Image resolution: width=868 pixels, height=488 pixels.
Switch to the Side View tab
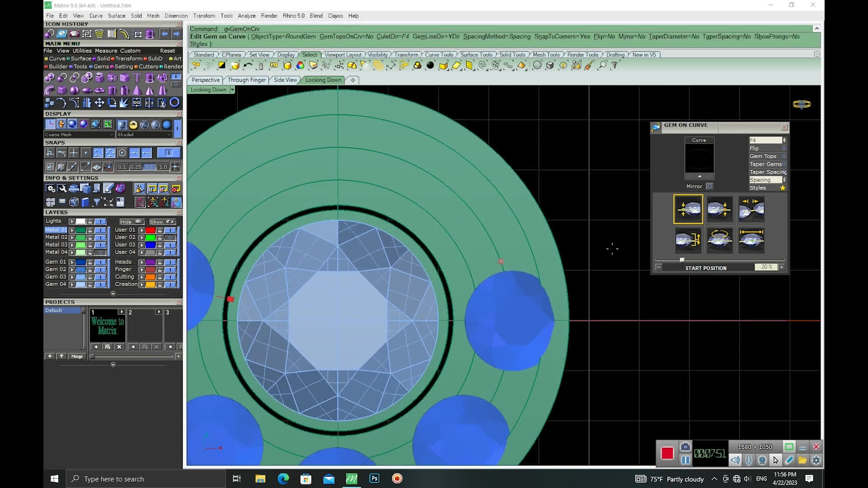tap(285, 80)
